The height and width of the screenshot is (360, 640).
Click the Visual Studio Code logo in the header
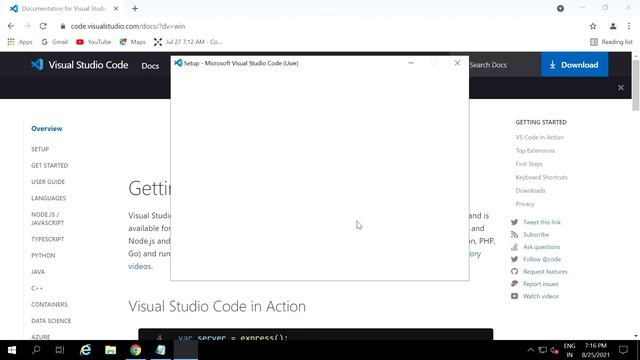coord(80,65)
